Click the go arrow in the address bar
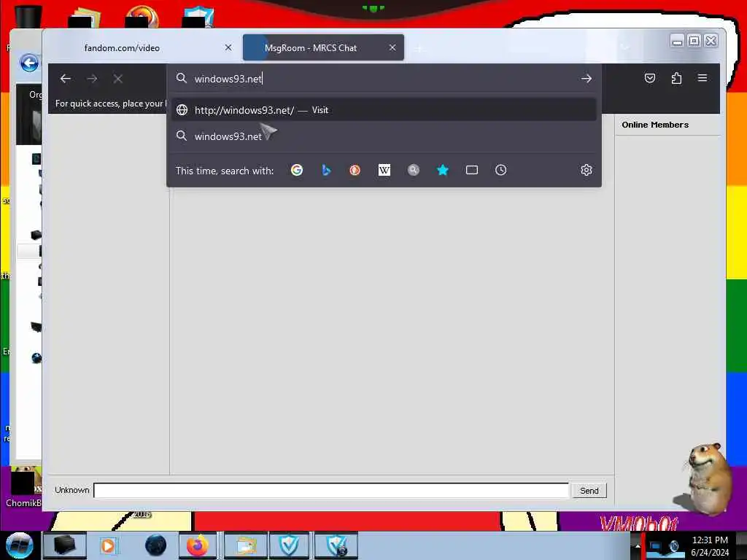Screen dimensions: 747x560 [587, 79]
